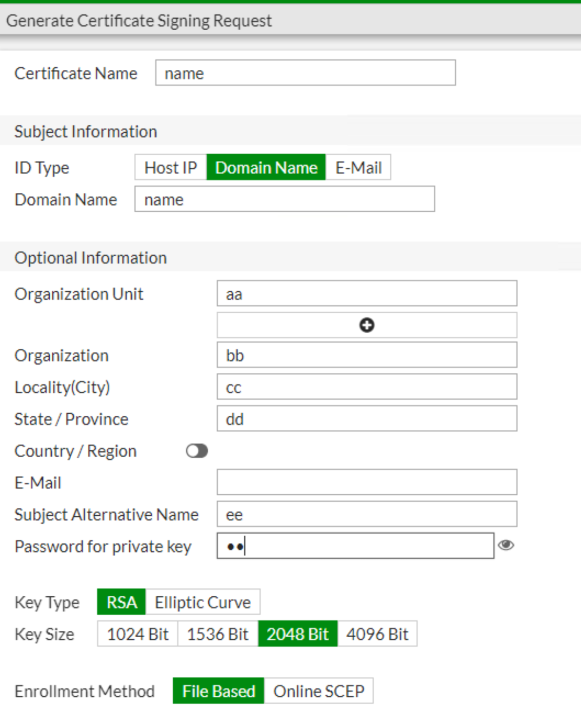The width and height of the screenshot is (581, 728).
Task: Select File Based enrollment method
Action: (218, 691)
